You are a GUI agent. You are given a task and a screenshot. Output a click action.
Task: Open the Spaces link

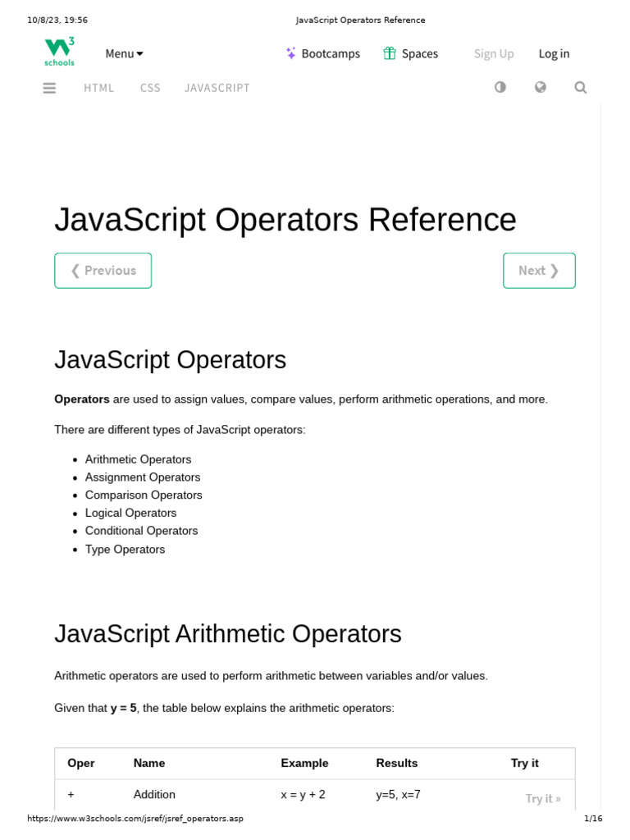[x=420, y=53]
